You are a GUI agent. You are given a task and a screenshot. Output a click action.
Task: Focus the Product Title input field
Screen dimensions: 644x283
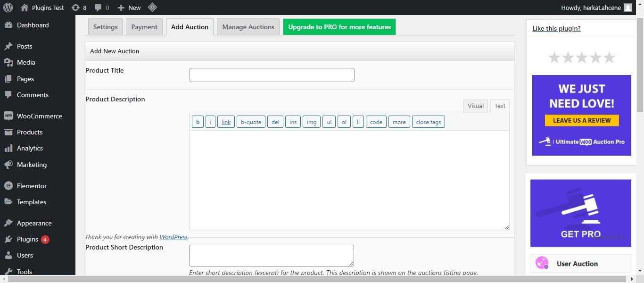[x=272, y=75]
